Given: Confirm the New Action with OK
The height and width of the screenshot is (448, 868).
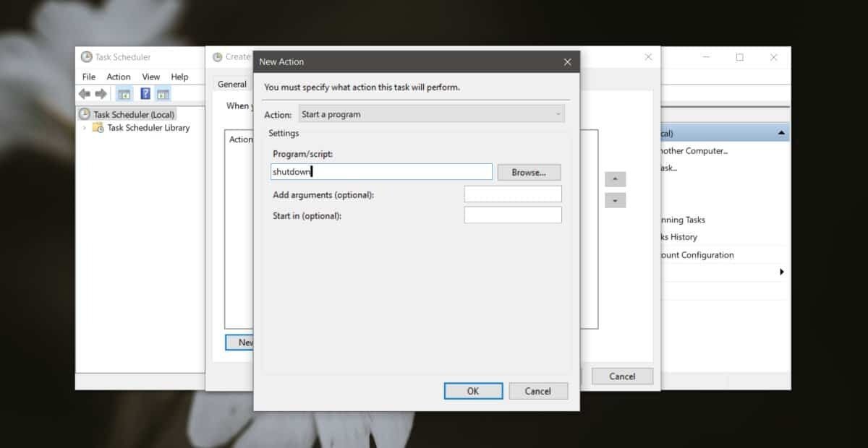Looking at the screenshot, I should click(x=473, y=390).
